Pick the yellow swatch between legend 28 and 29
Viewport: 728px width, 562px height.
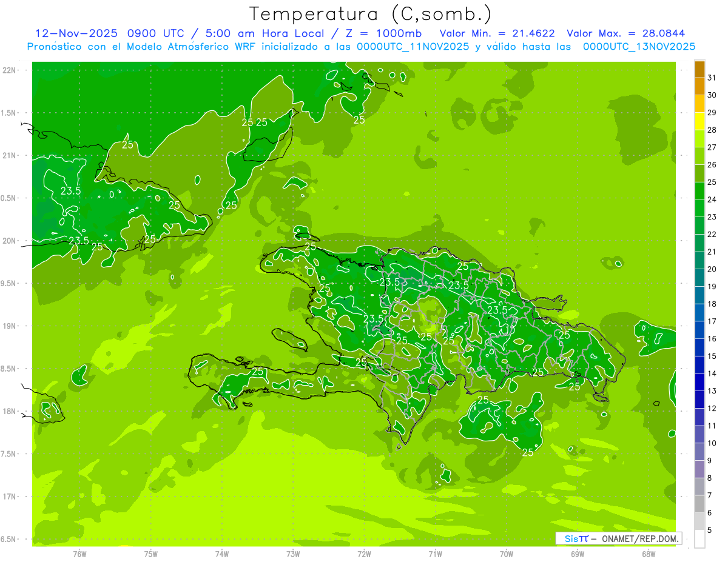pyautogui.click(x=699, y=121)
